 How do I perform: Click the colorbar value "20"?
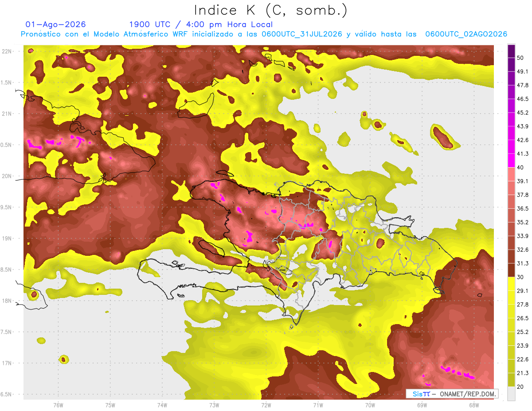tap(520, 387)
